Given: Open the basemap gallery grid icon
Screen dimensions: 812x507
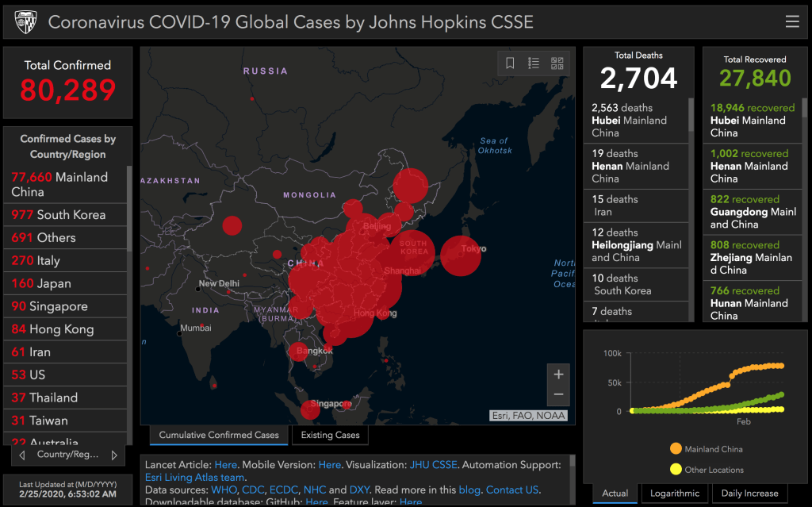Looking at the screenshot, I should (557, 63).
